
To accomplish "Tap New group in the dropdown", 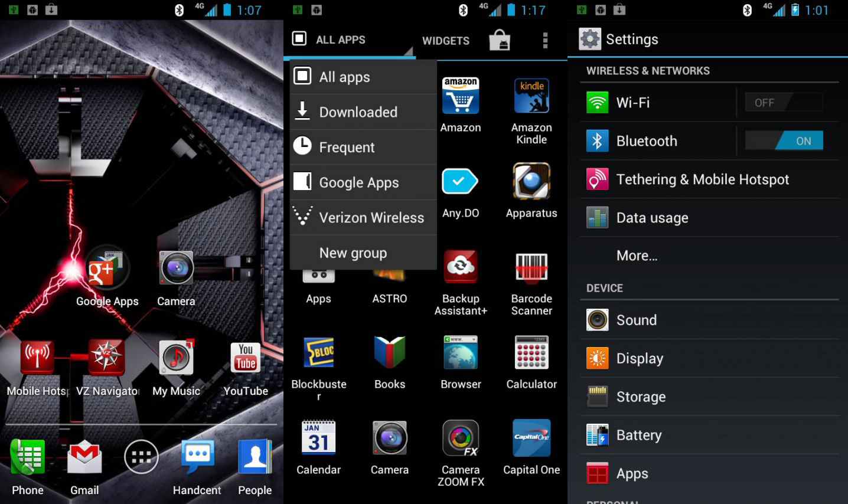I will pyautogui.click(x=353, y=253).
